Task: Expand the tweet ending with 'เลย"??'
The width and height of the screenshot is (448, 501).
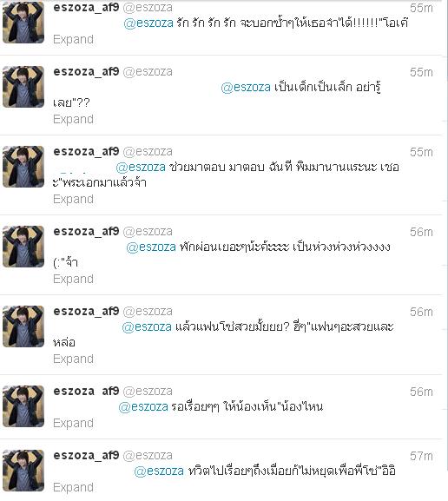Action: (x=73, y=119)
